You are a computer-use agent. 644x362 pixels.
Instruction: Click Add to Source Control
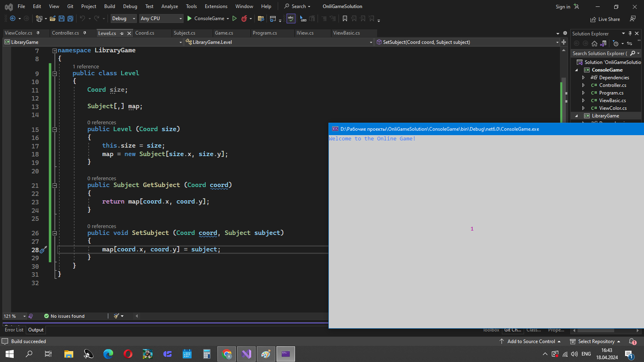[x=530, y=341]
